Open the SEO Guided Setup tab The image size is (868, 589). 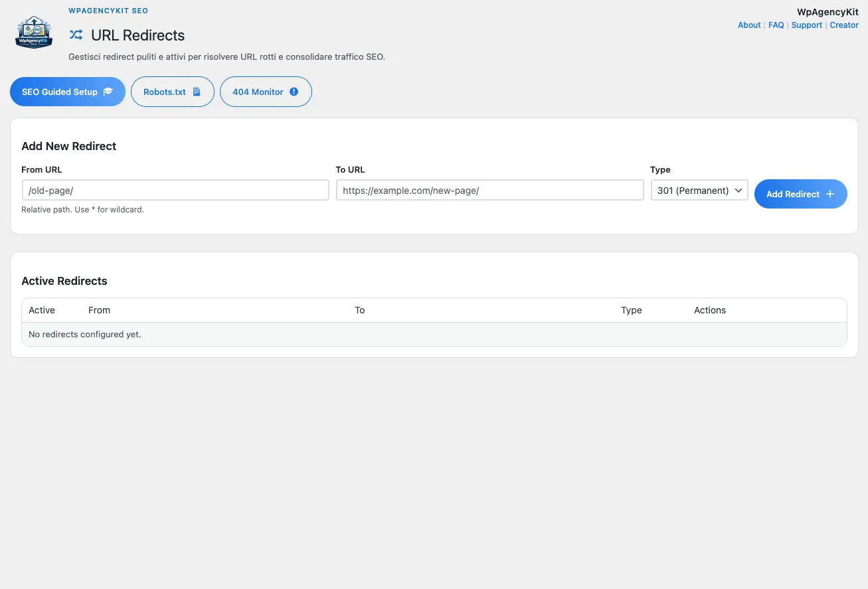click(x=68, y=92)
